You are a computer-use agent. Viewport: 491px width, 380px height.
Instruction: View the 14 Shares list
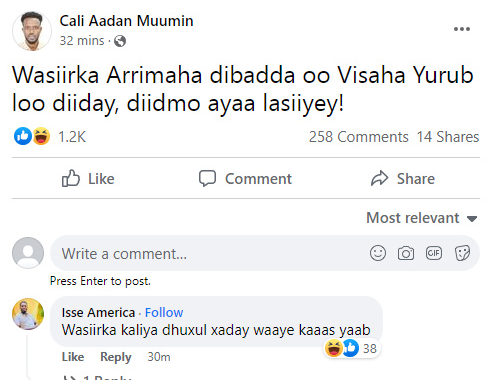(x=448, y=137)
